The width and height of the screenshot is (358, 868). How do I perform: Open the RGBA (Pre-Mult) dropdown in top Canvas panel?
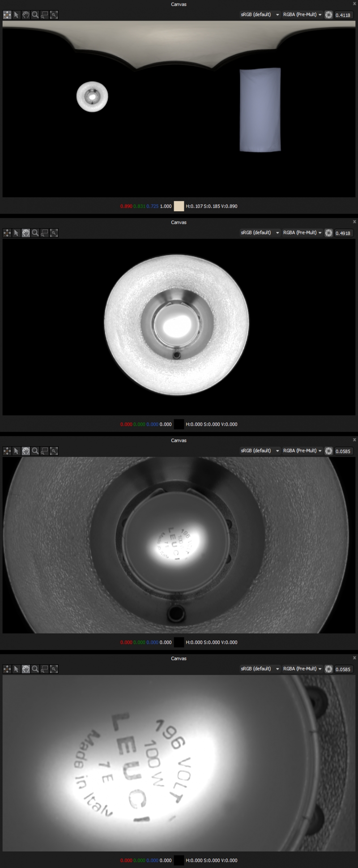click(302, 14)
